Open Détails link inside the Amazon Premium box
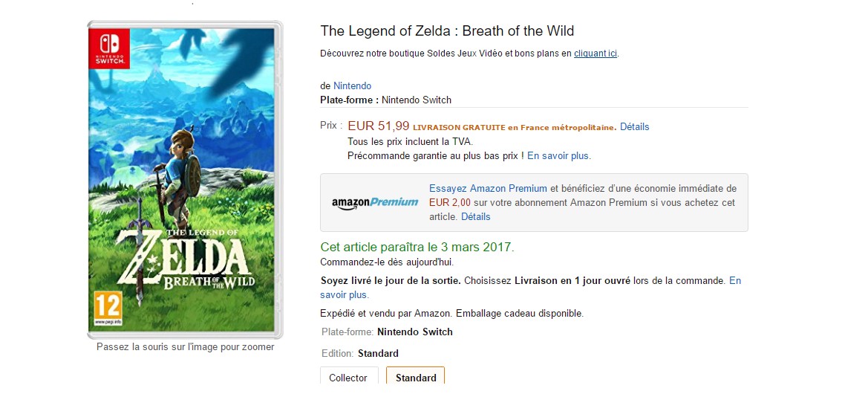Viewport: 868px width, 420px height. [x=476, y=217]
